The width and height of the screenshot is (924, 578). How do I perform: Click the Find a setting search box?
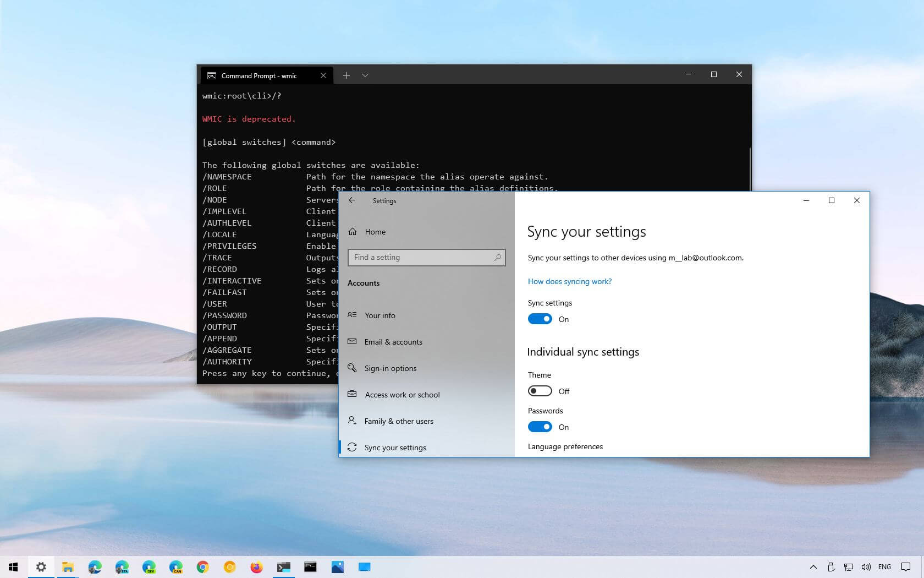(x=426, y=257)
